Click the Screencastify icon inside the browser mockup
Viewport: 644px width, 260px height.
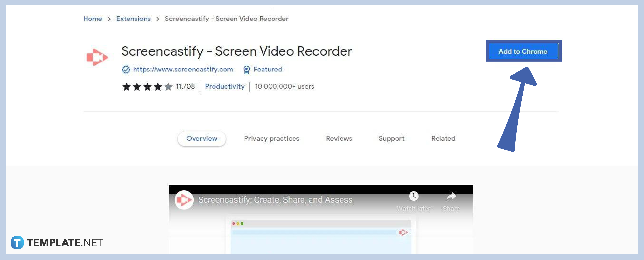403,232
